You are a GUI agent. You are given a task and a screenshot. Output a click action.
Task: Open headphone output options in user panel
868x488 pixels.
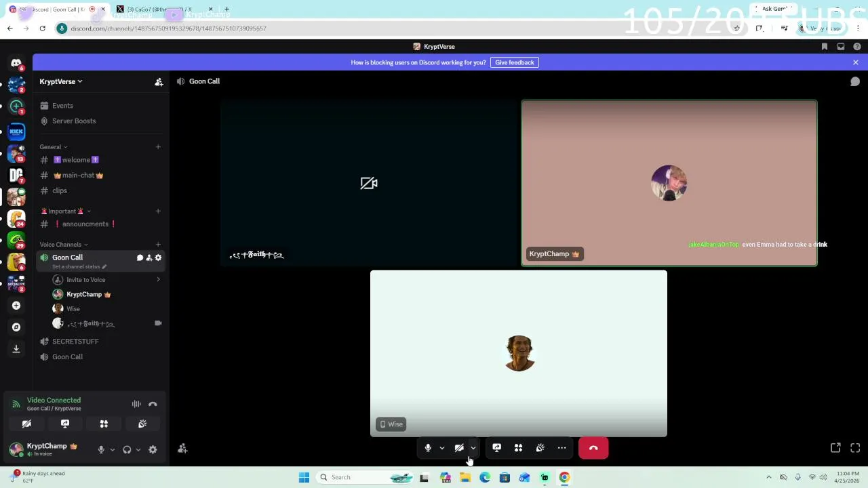tap(138, 449)
